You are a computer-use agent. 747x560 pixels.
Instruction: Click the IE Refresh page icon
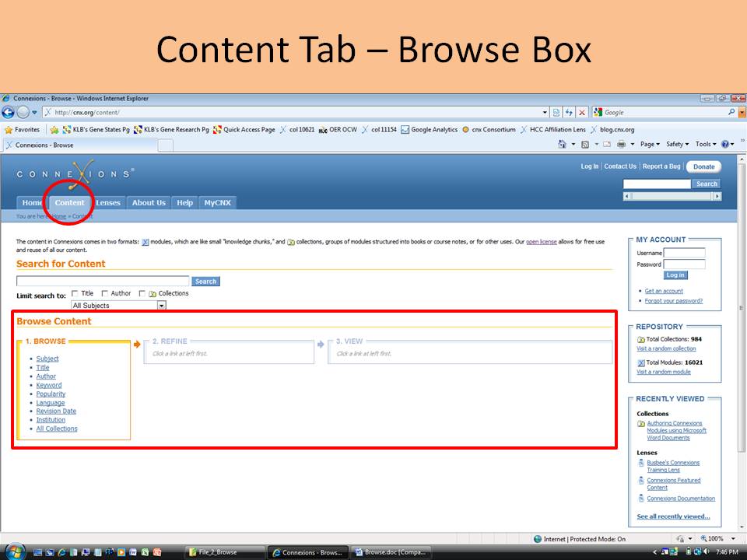point(569,112)
